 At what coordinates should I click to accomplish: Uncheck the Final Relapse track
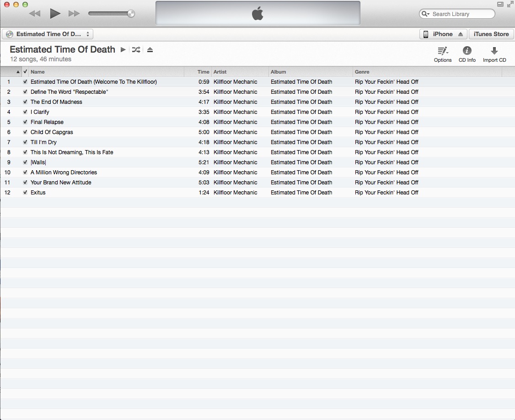coord(25,122)
